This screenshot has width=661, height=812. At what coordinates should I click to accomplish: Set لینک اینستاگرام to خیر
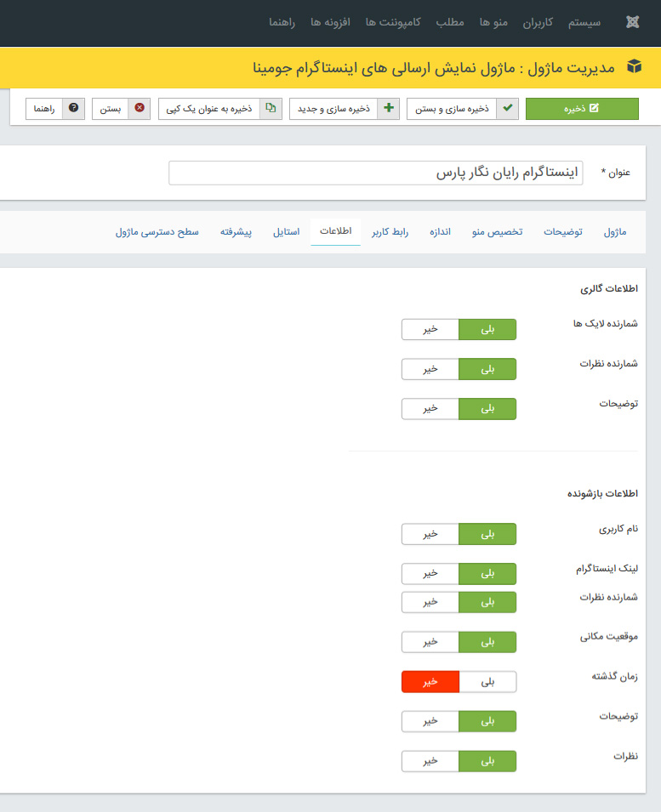(x=430, y=573)
